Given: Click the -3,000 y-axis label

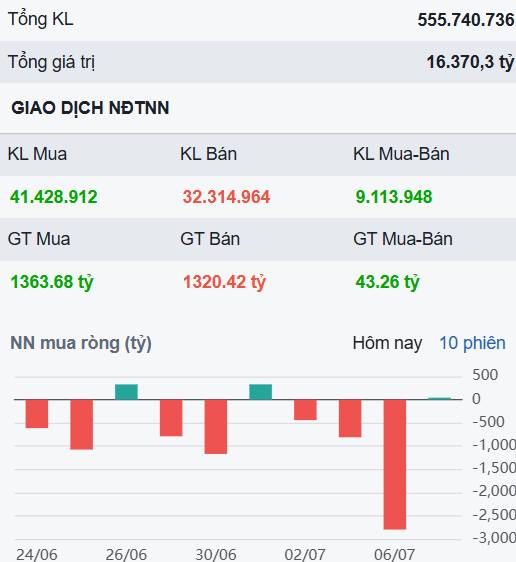Looking at the screenshot, I should (494, 538).
